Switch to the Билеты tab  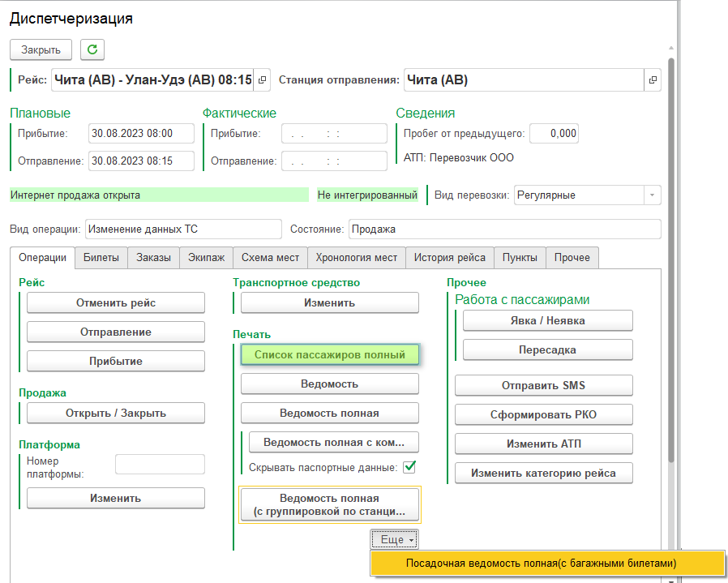pos(101,258)
